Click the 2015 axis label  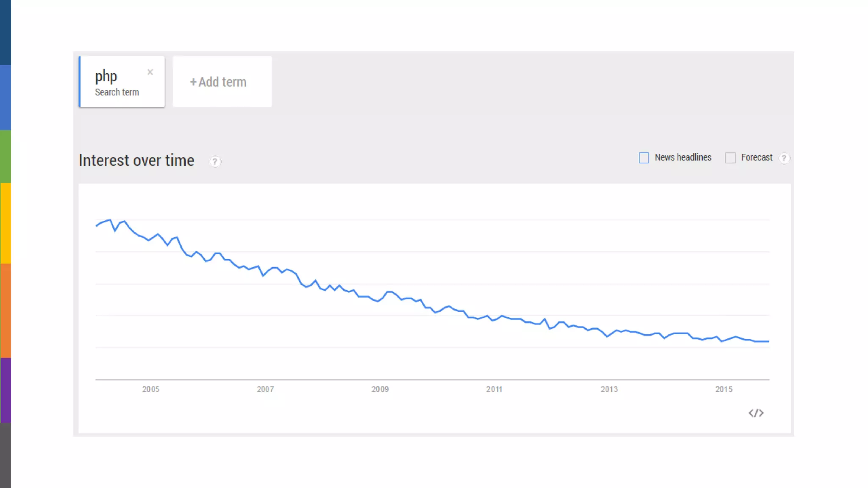pyautogui.click(x=724, y=389)
